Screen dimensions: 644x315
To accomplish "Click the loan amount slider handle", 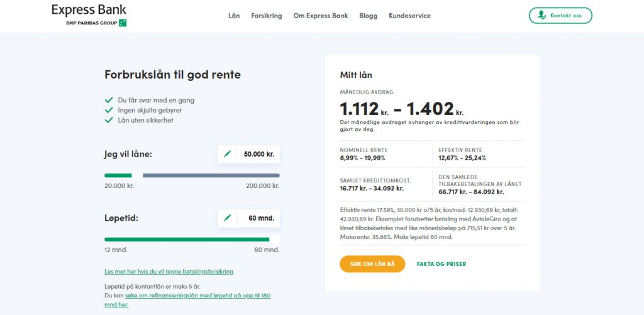I will pos(137,175).
